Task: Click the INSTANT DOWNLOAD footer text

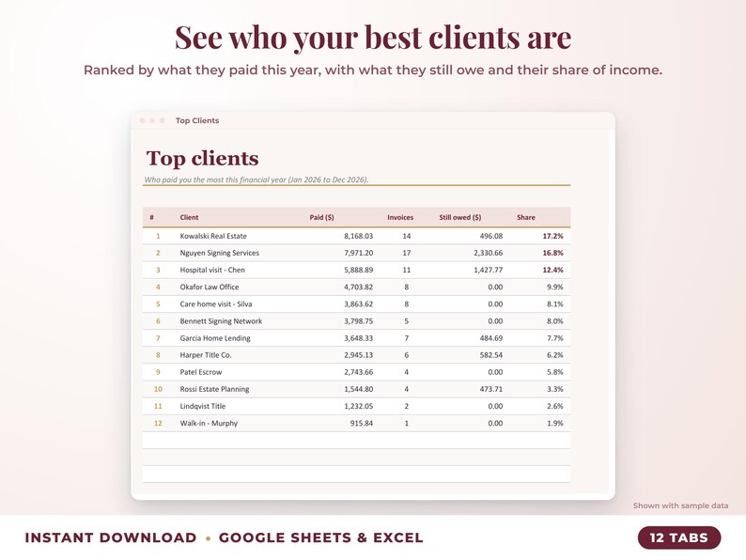Action: (x=110, y=537)
